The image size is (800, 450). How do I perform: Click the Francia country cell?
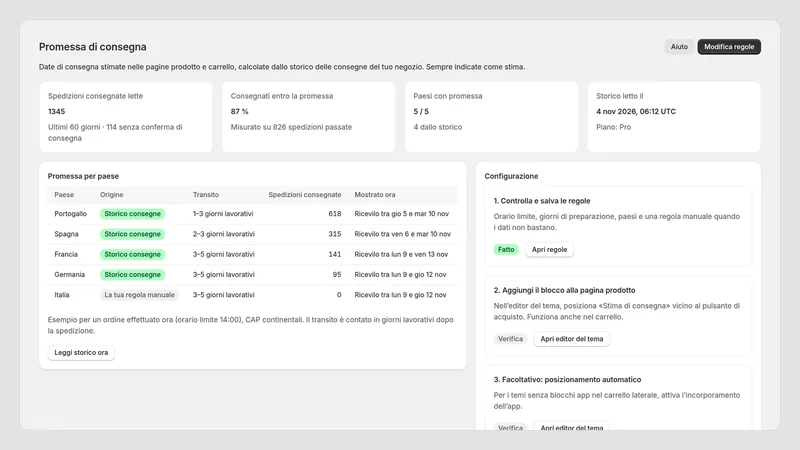pos(66,254)
